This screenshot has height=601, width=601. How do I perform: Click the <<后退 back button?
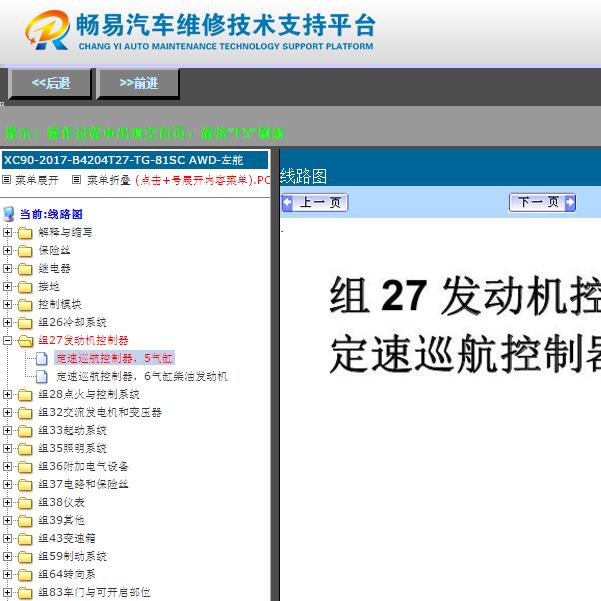tap(50, 83)
